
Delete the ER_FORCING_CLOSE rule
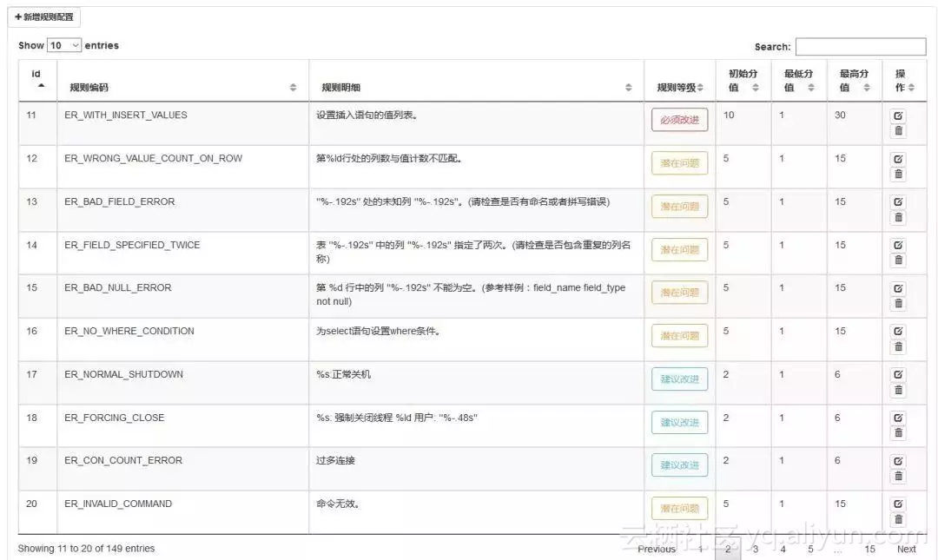coord(898,432)
